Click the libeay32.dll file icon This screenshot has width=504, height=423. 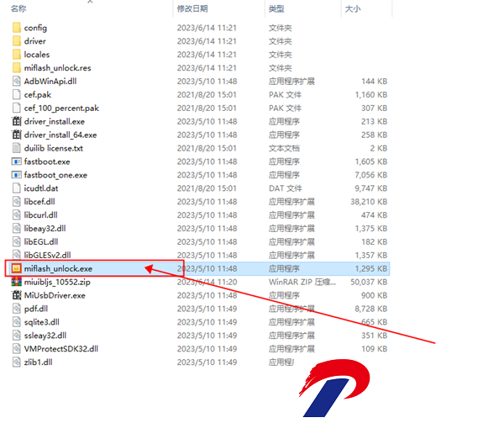pos(17,229)
